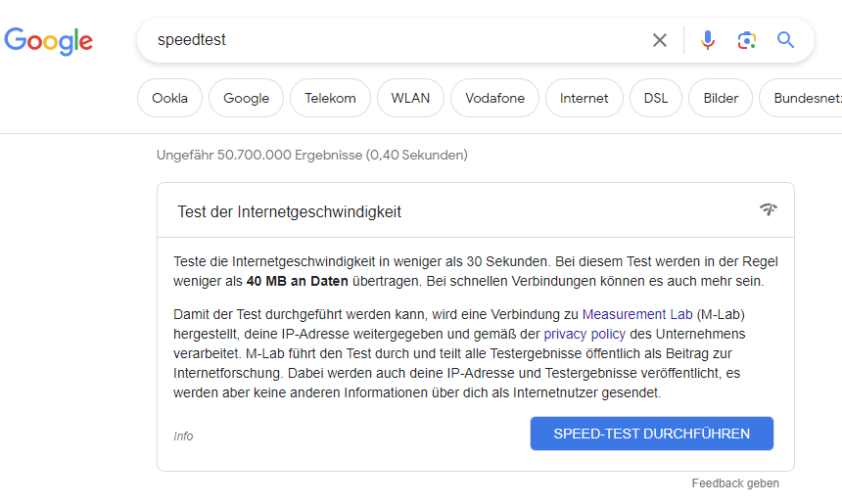Start voice search with the microphone icon

pos(708,40)
